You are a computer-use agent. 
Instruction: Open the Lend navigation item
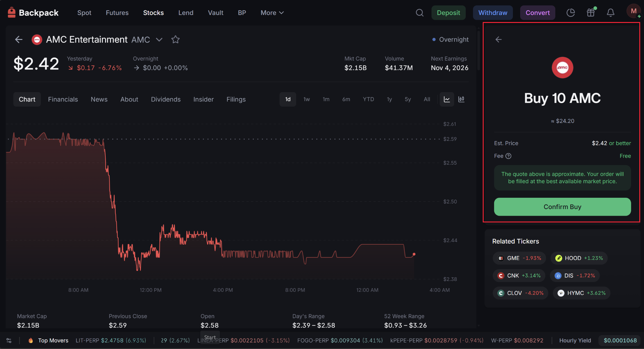(x=186, y=13)
